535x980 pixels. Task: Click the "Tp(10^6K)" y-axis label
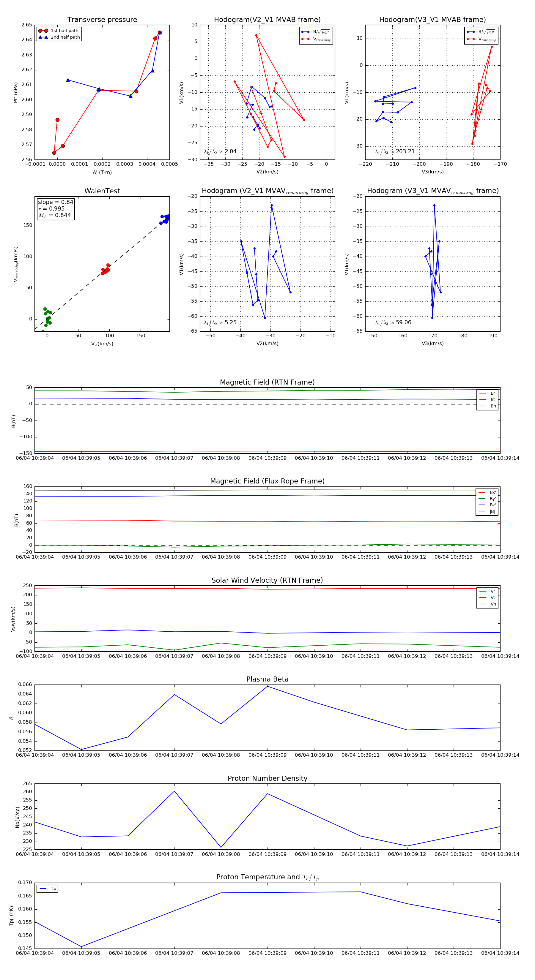(x=11, y=916)
